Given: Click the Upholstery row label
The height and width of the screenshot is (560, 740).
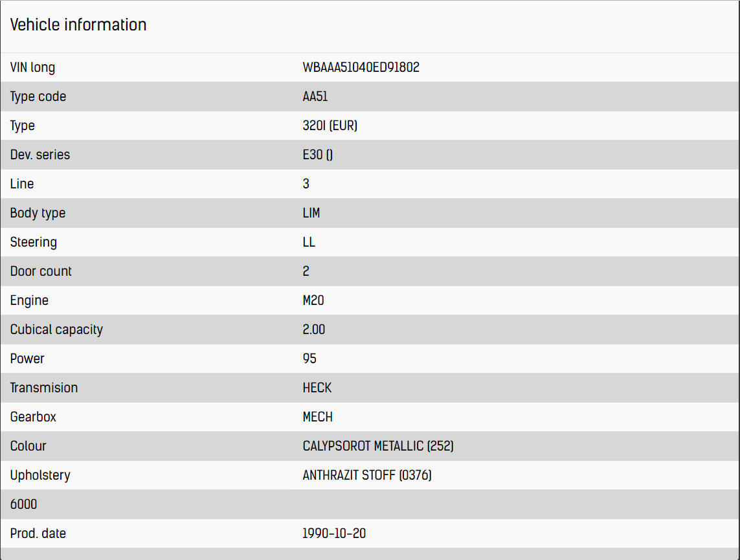Looking at the screenshot, I should (40, 475).
